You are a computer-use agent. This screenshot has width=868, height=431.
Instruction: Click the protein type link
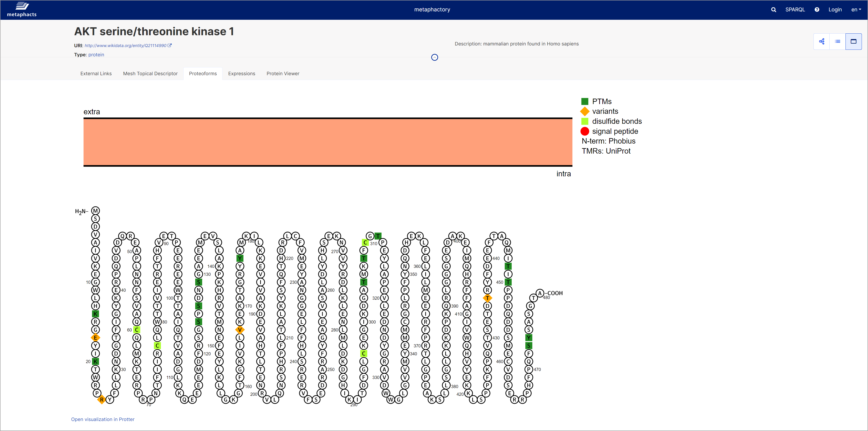click(x=96, y=55)
